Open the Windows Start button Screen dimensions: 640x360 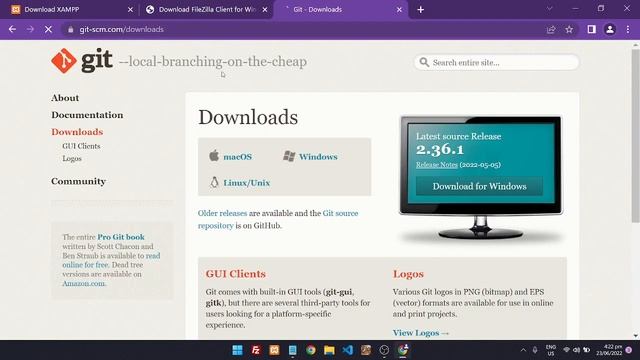click(x=237, y=350)
